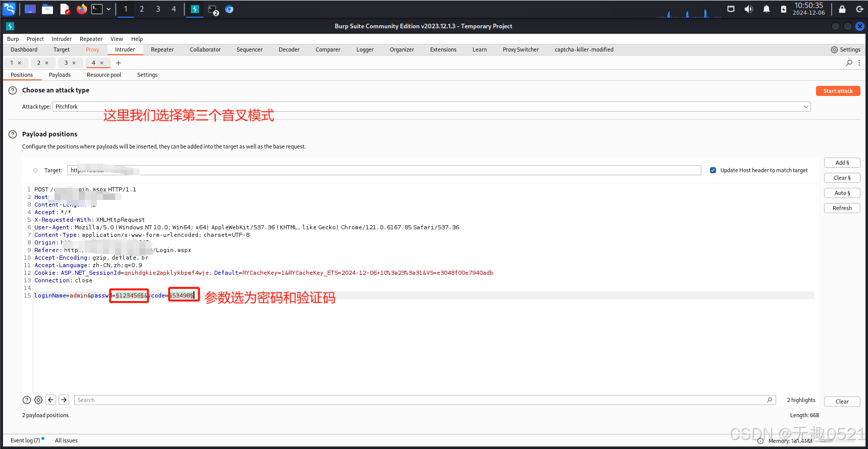
Task: Open the Intruder menu in the menu bar
Action: pyautogui.click(x=62, y=39)
